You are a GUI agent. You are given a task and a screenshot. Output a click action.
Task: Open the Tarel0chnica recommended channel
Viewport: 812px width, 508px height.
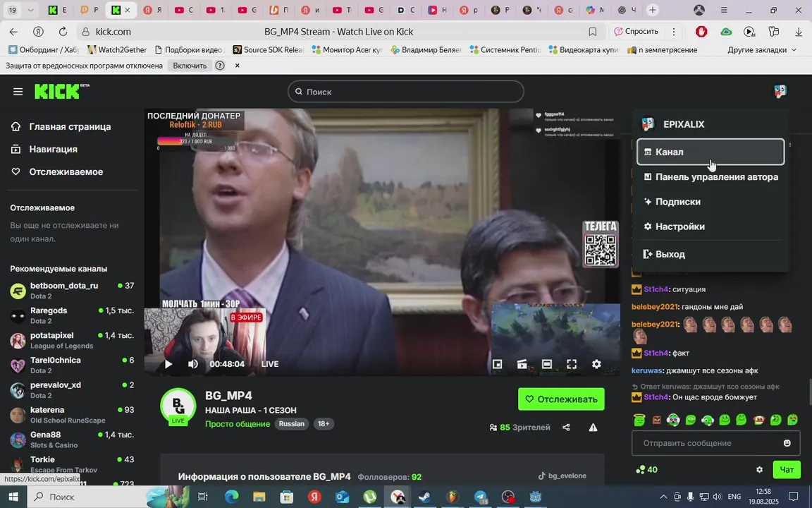click(x=72, y=365)
